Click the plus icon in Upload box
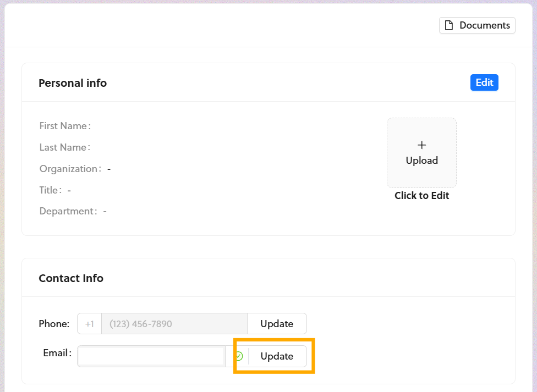Viewport: 537px width, 392px height. pyautogui.click(x=422, y=145)
